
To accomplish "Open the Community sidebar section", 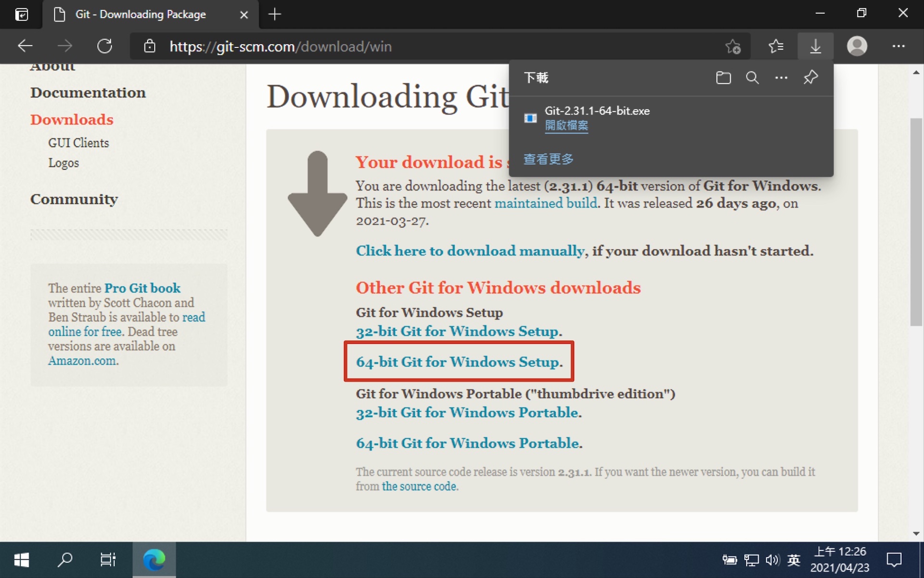I will tap(74, 199).
